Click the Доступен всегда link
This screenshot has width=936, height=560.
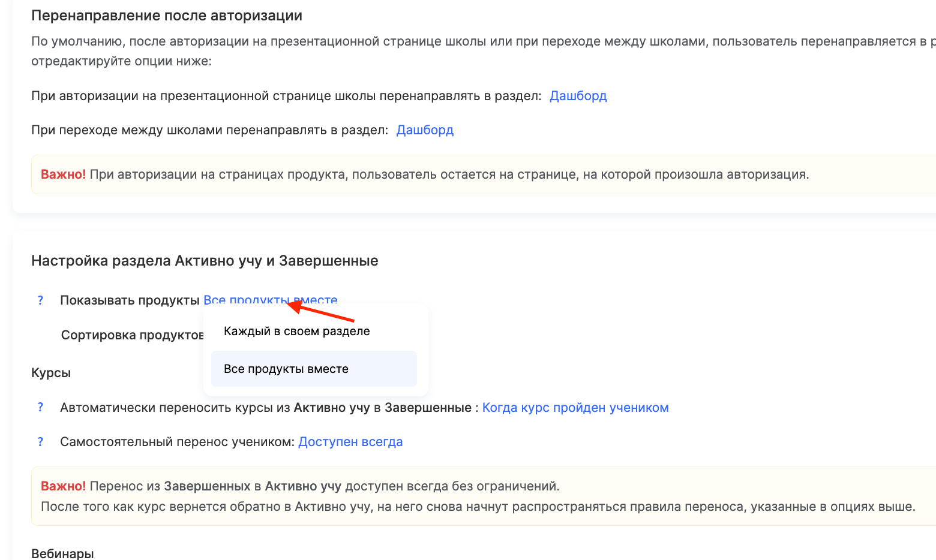click(x=350, y=442)
